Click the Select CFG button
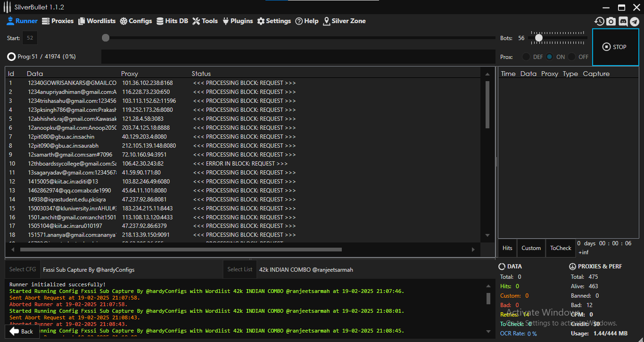The image size is (644, 342). click(23, 269)
